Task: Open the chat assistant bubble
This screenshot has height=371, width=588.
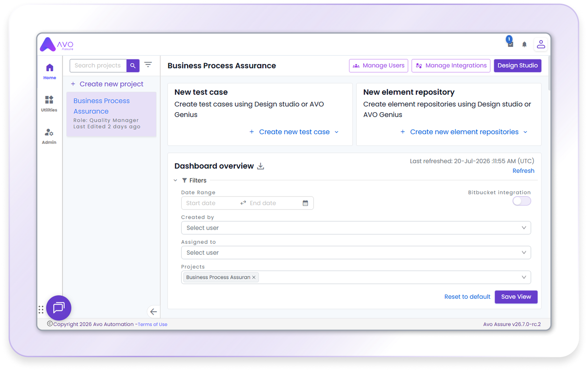Action: pos(59,308)
